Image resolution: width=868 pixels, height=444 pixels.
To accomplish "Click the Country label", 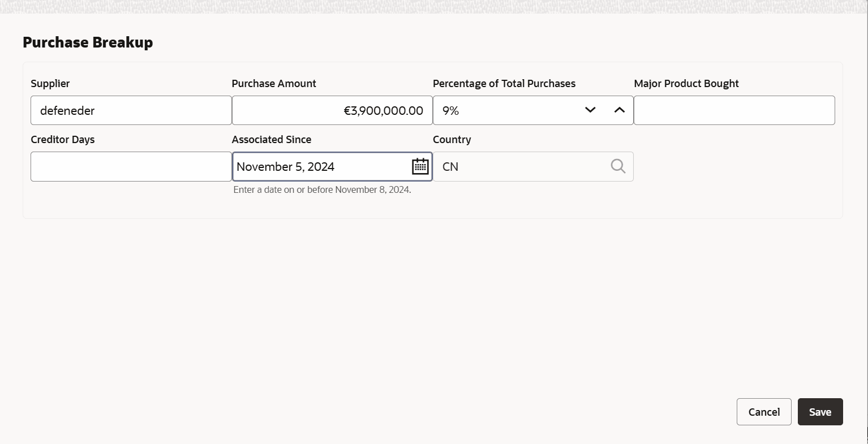I will 452,139.
